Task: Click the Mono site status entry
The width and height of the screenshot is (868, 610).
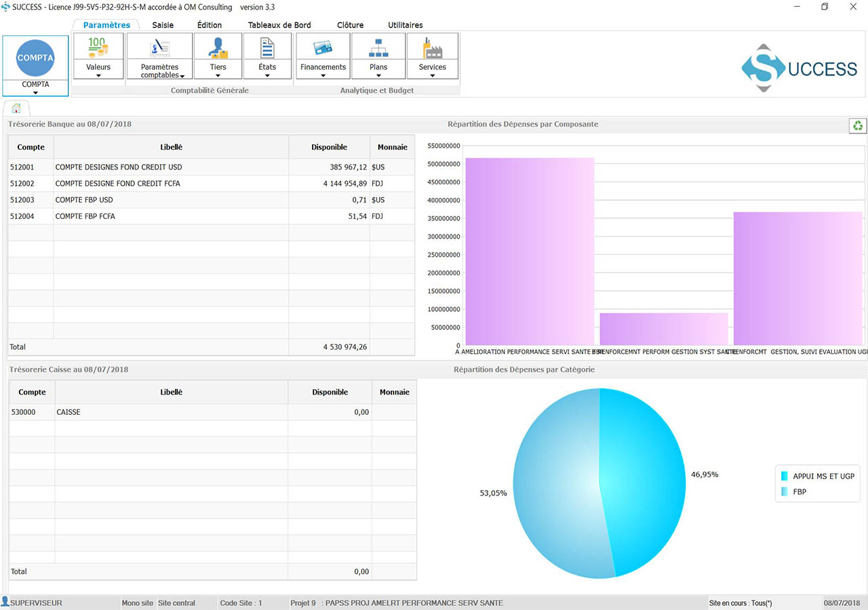Action: click(x=138, y=603)
